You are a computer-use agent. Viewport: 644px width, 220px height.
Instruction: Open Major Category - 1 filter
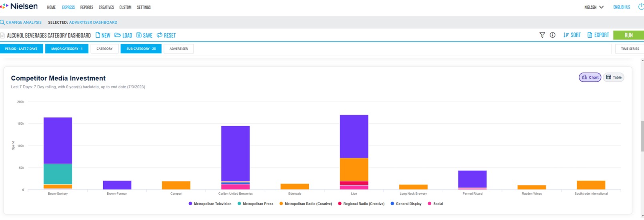67,48
